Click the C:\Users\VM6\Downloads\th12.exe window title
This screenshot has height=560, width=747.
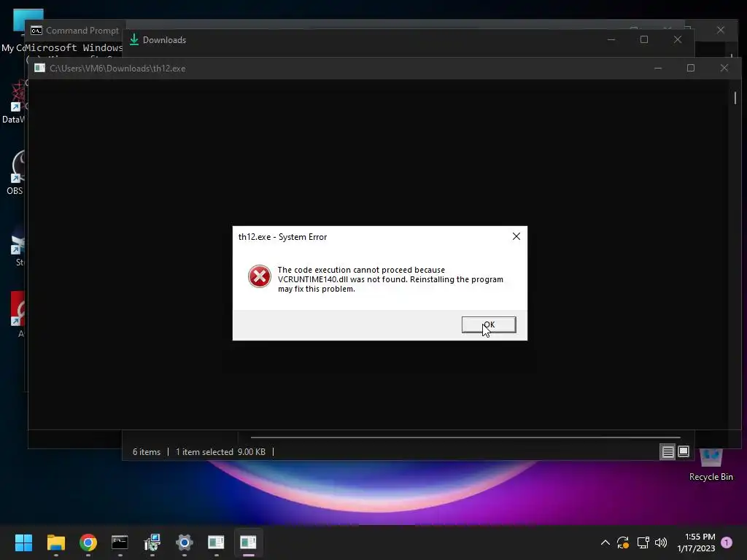(x=117, y=69)
